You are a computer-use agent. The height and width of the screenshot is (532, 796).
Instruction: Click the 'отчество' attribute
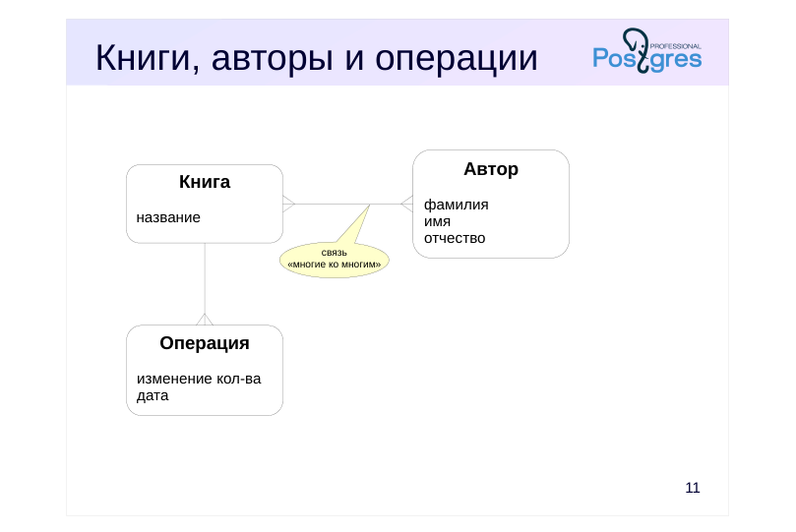(x=455, y=238)
